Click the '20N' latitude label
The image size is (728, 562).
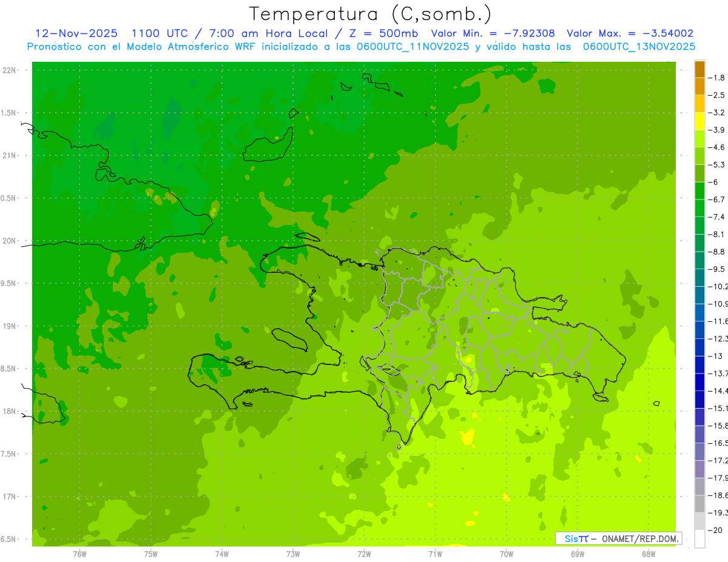pos(10,241)
